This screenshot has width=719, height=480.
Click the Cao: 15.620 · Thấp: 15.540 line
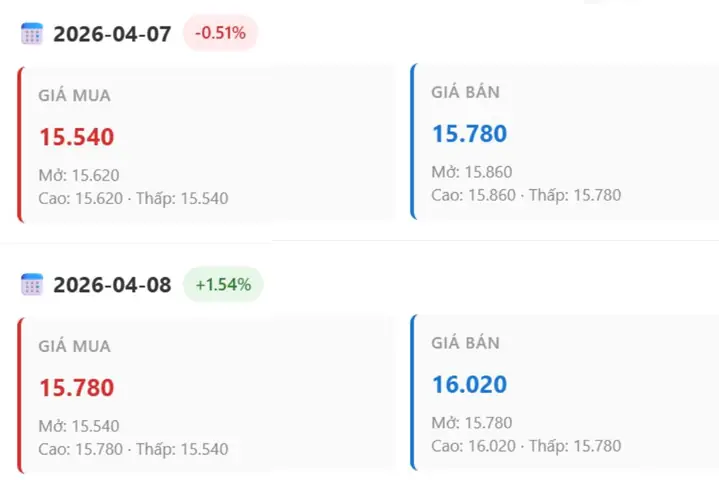tap(133, 199)
